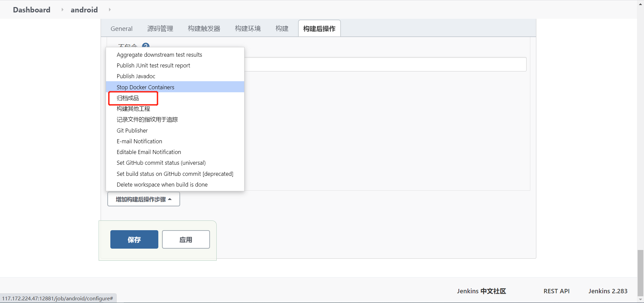The width and height of the screenshot is (644, 303).
Task: Open the android breadcrumb link
Action: pyautogui.click(x=84, y=10)
